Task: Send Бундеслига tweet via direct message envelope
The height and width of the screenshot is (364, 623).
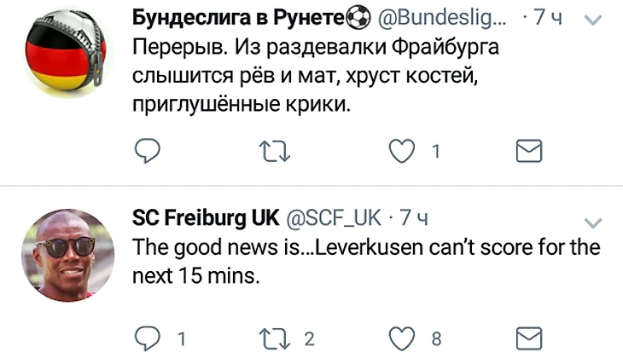Action: pos(530,151)
